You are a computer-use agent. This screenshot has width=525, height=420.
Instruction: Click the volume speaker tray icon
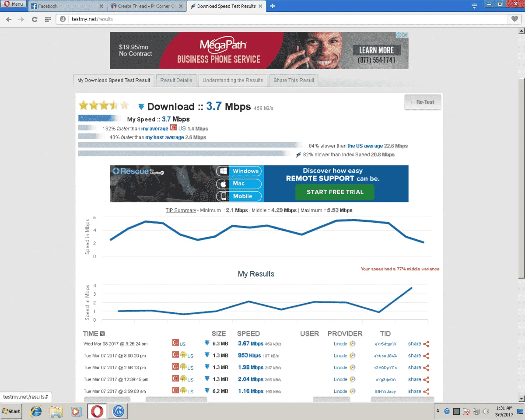click(486, 411)
